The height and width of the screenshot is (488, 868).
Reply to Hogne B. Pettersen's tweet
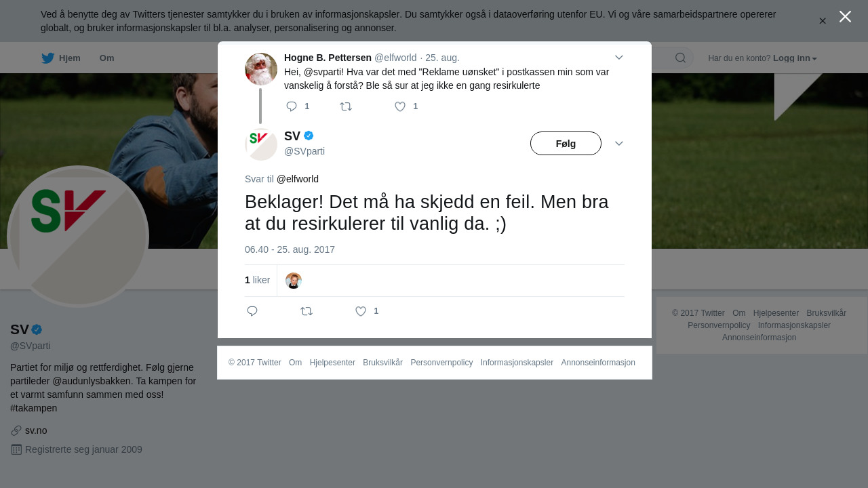point(292,106)
